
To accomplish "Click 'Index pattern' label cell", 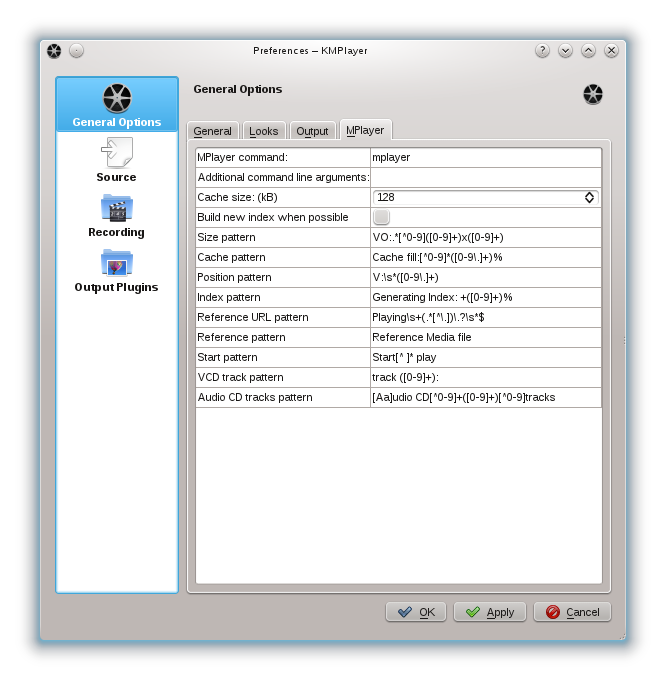I will pyautogui.click(x=283, y=297).
